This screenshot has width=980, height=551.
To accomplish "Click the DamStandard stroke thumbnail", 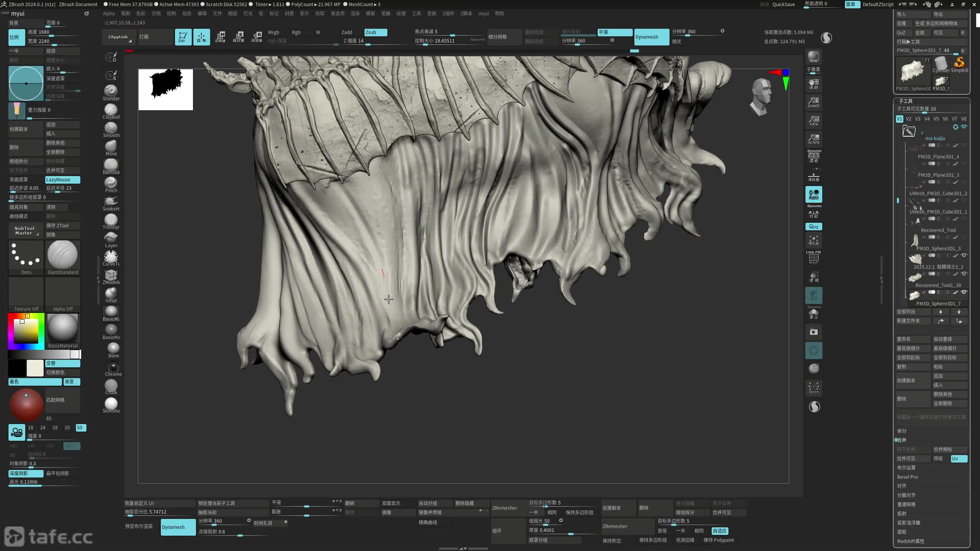I will click(63, 256).
